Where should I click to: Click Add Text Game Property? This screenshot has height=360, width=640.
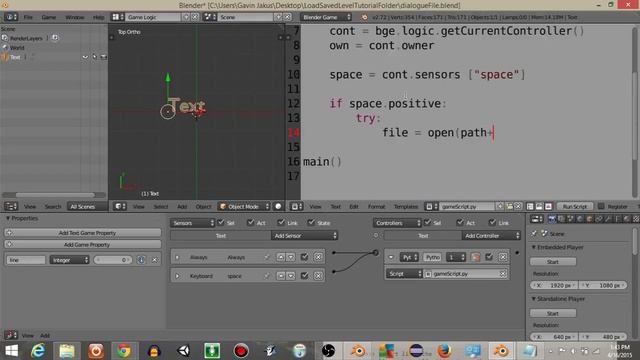coord(83,233)
